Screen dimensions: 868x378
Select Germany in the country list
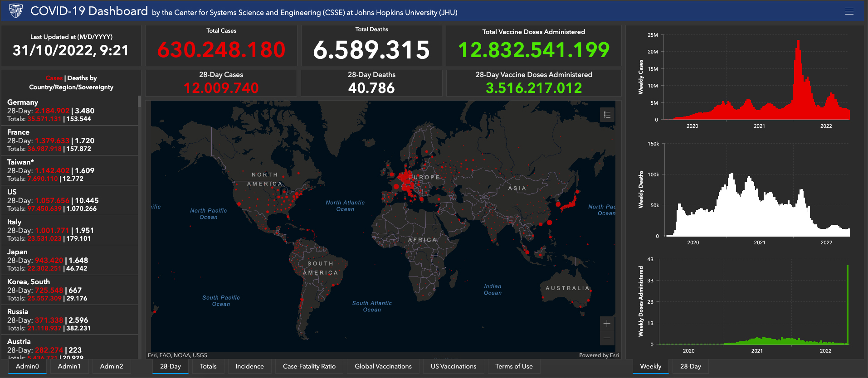[70, 110]
